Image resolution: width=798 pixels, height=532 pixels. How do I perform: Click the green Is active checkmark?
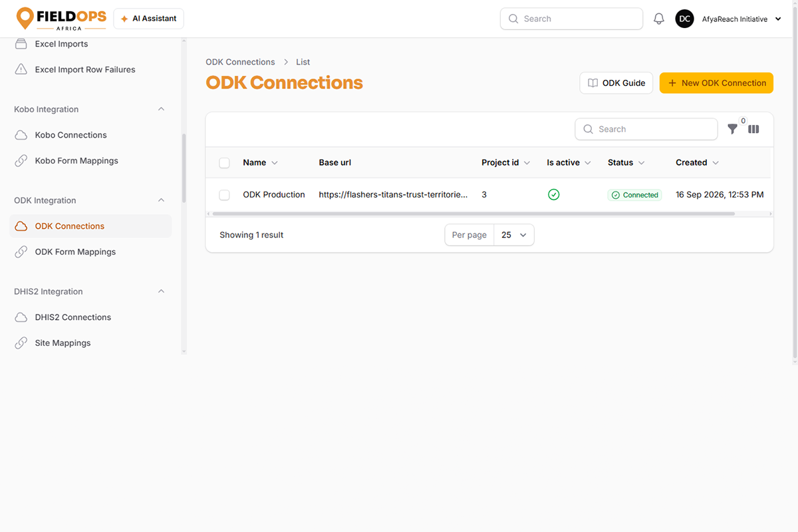pos(553,195)
